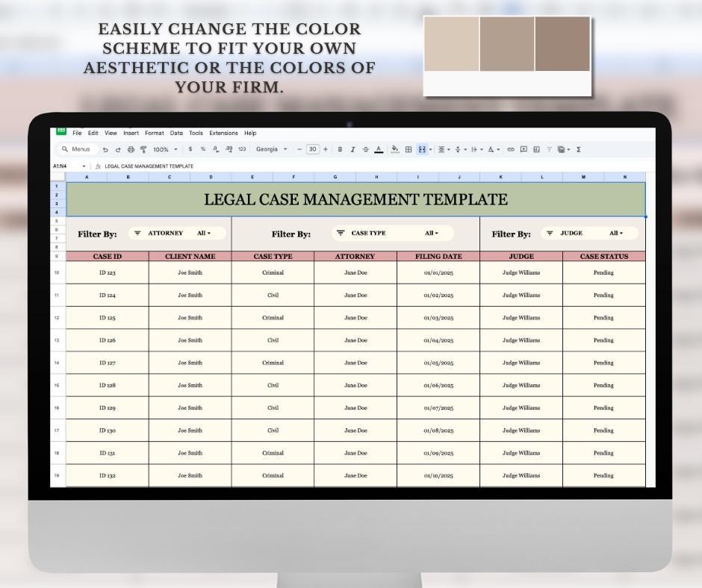Screen dimensions: 702x588
Task: Toggle bold formatting in the toolbar
Action: click(x=340, y=149)
